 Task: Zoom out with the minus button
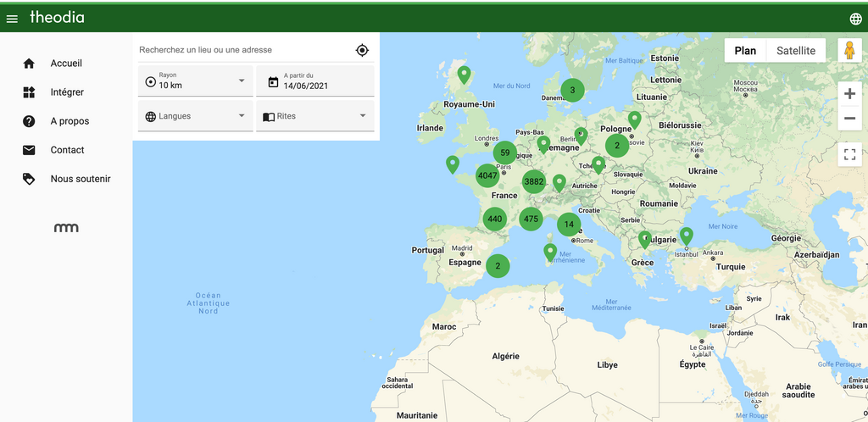click(x=849, y=118)
